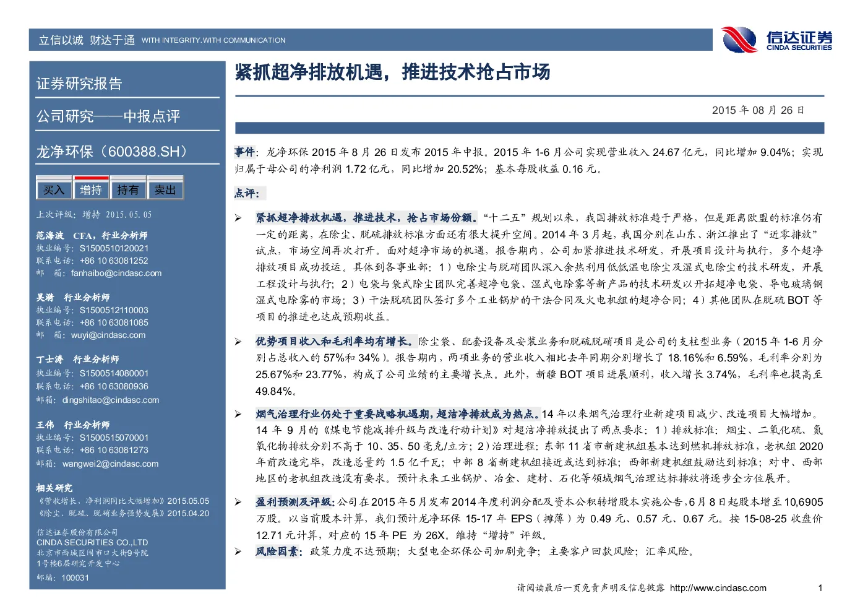This screenshot has height=614, width=868.
Task: Select the 卖出 rating box
Action: 165,189
